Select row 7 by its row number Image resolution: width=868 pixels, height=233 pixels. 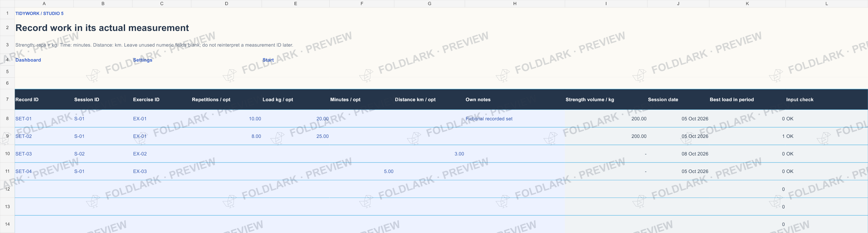coord(7,100)
